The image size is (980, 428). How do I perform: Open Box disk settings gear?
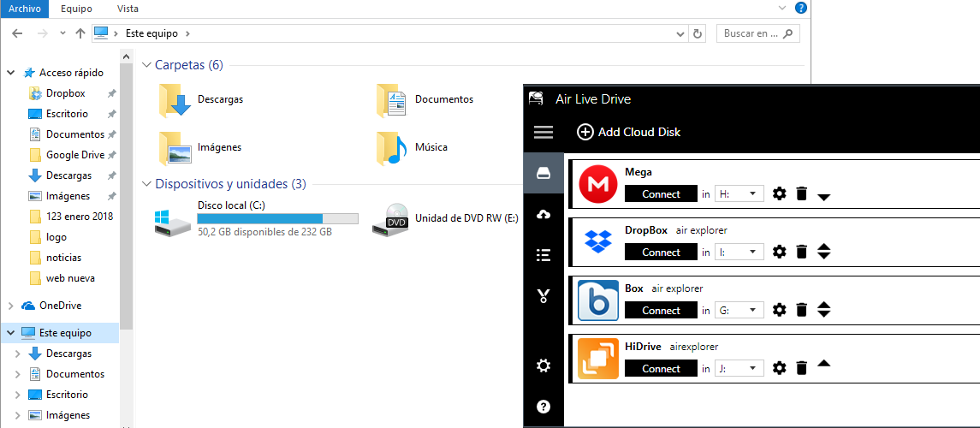(779, 310)
